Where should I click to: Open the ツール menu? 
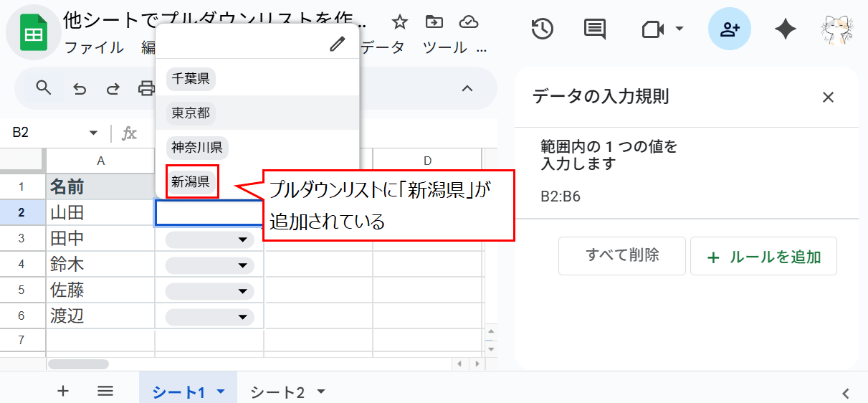tap(444, 48)
